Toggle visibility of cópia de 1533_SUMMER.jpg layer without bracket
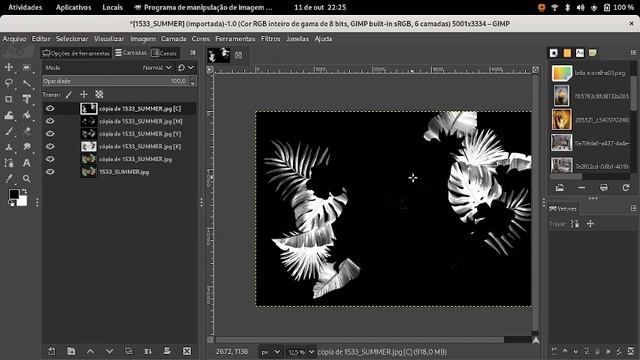 [50, 159]
